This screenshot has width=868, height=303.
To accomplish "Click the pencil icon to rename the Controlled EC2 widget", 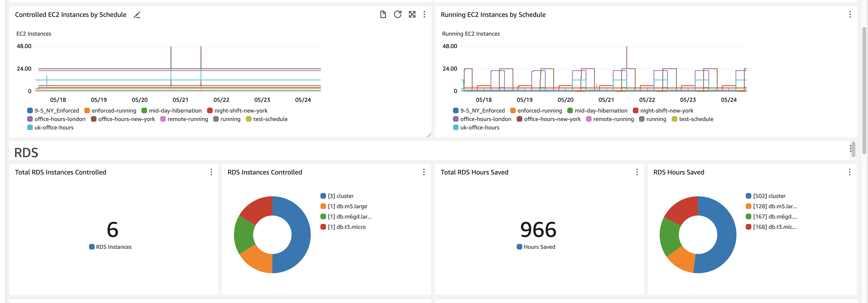I will point(137,15).
